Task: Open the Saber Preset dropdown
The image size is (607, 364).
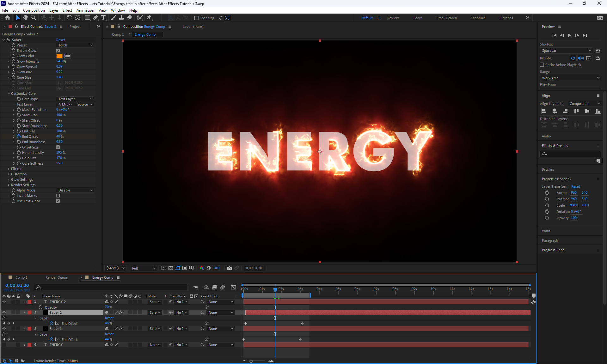Action: (75, 45)
